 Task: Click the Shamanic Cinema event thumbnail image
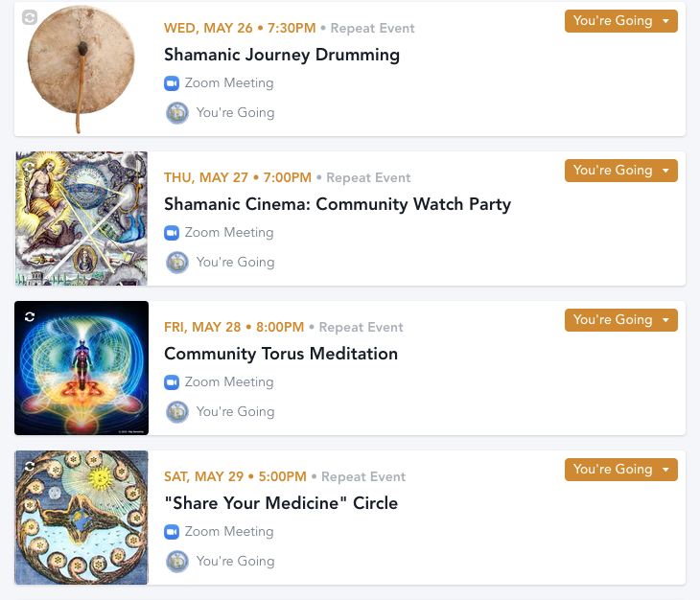pos(82,220)
